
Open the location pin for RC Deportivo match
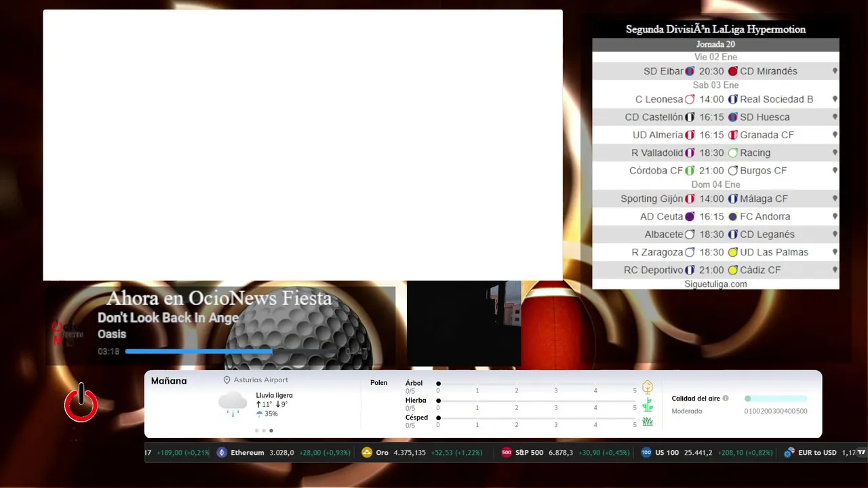(835, 270)
